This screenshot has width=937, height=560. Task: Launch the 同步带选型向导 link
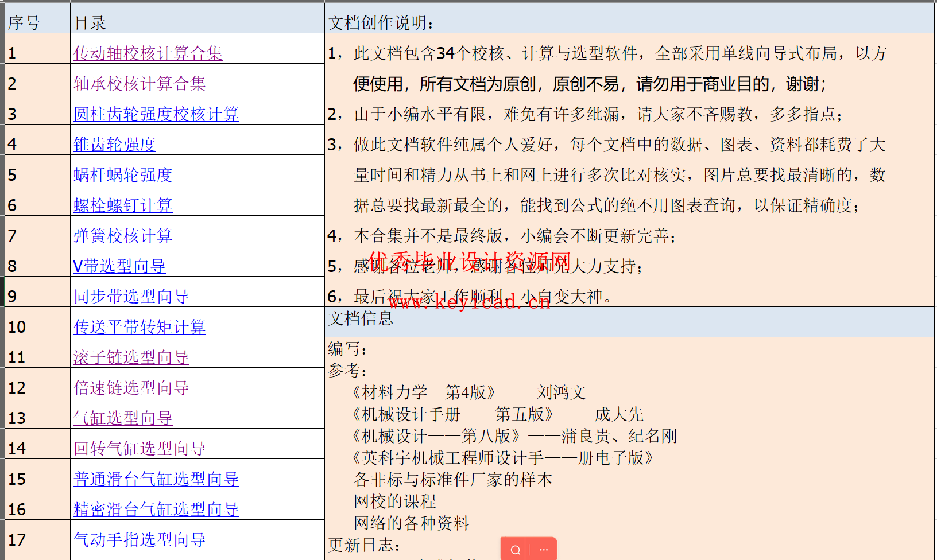(x=131, y=297)
